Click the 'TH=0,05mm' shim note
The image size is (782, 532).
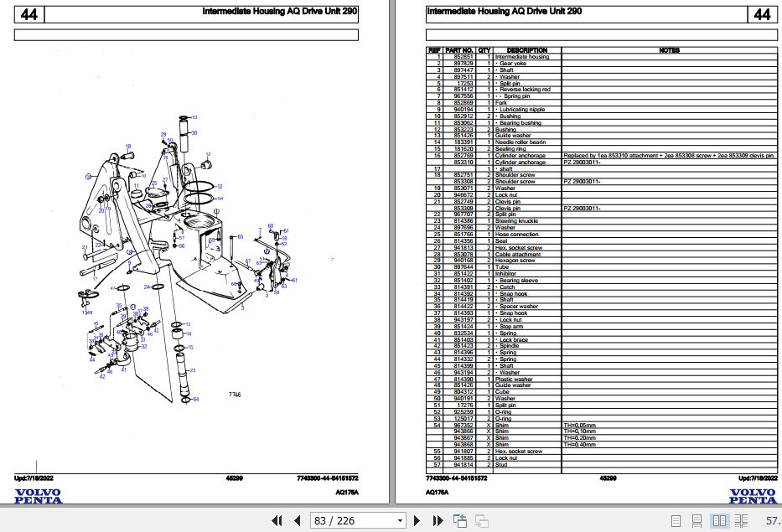[x=579, y=426]
